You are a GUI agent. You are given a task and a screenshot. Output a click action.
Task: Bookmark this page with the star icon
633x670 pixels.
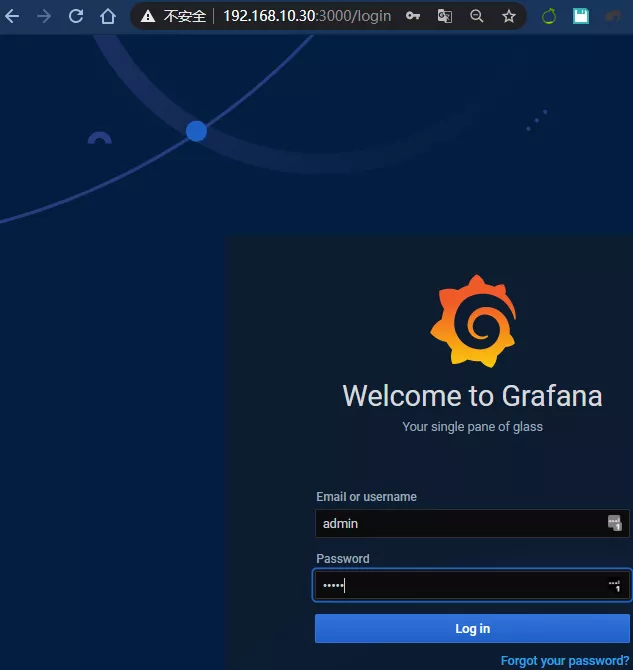tap(508, 17)
